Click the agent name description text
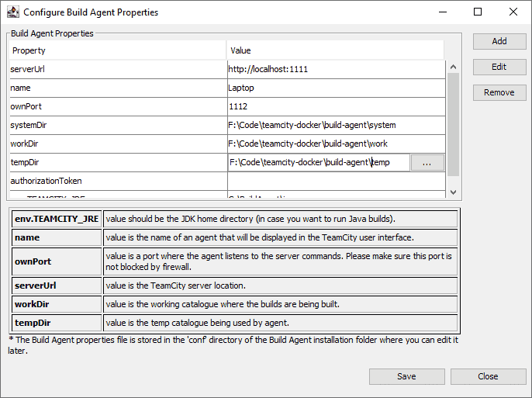 (x=260, y=237)
